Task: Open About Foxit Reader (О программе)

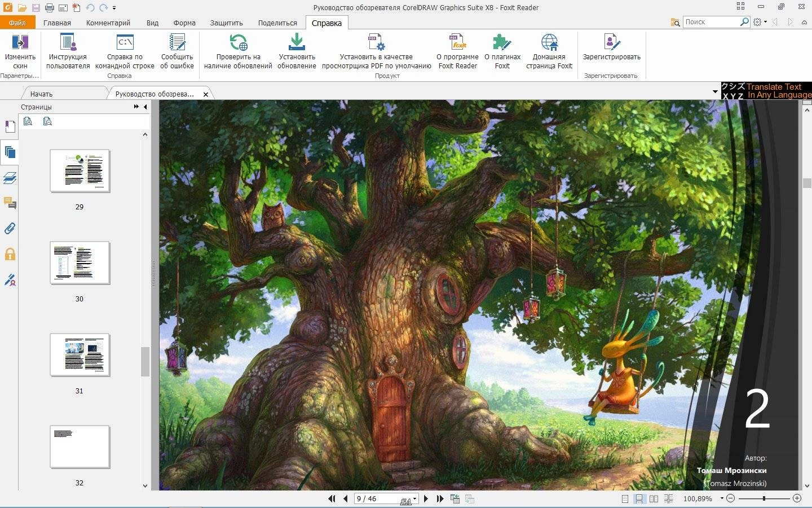Action: [x=457, y=51]
